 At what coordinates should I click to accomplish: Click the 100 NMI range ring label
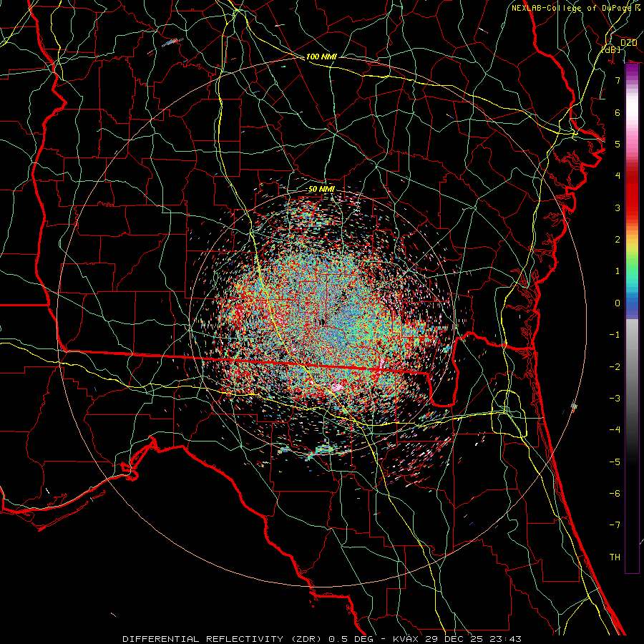tap(321, 57)
